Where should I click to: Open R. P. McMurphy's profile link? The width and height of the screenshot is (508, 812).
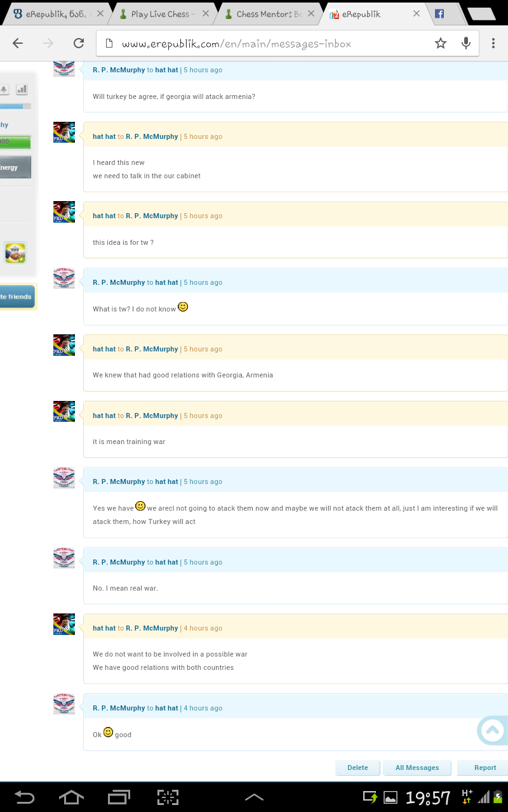119,70
